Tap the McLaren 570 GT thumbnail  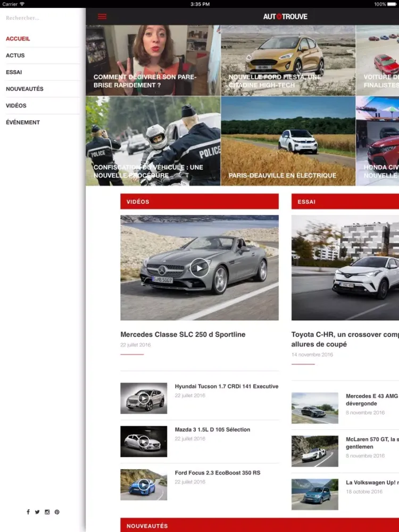tap(315, 451)
